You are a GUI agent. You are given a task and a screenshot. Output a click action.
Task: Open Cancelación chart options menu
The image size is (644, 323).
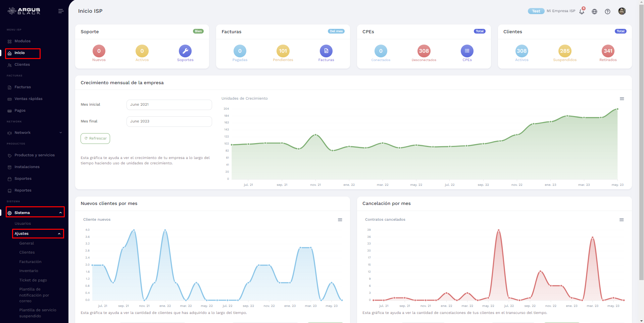621,220
